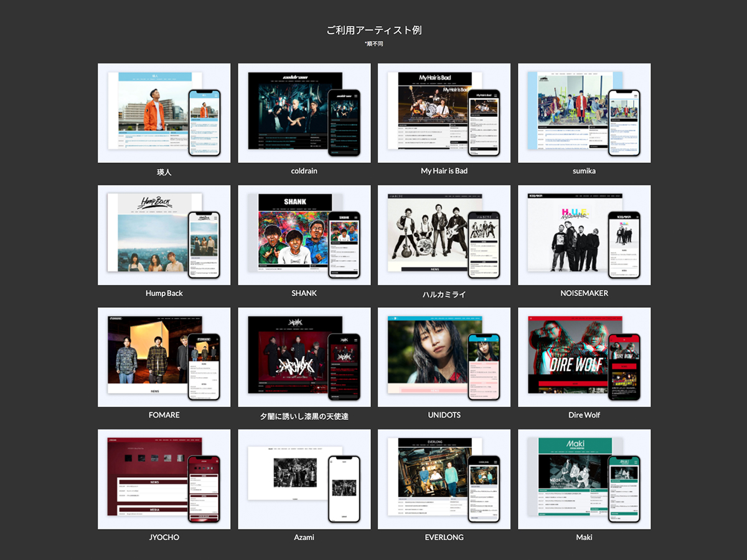The image size is (747, 560).
Task: Open the ハルカミライ site preview thumbnail
Action: point(444,235)
